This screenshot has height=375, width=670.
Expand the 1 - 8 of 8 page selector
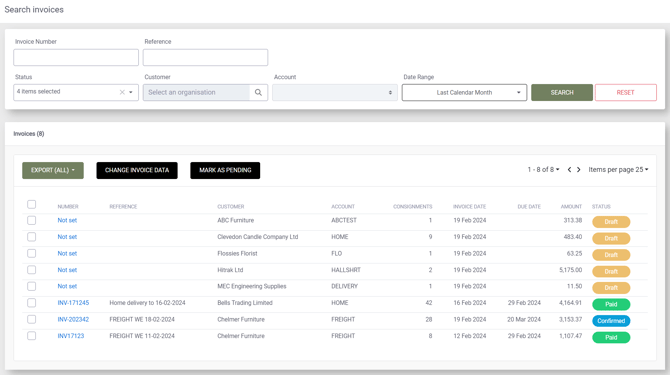coord(543,170)
